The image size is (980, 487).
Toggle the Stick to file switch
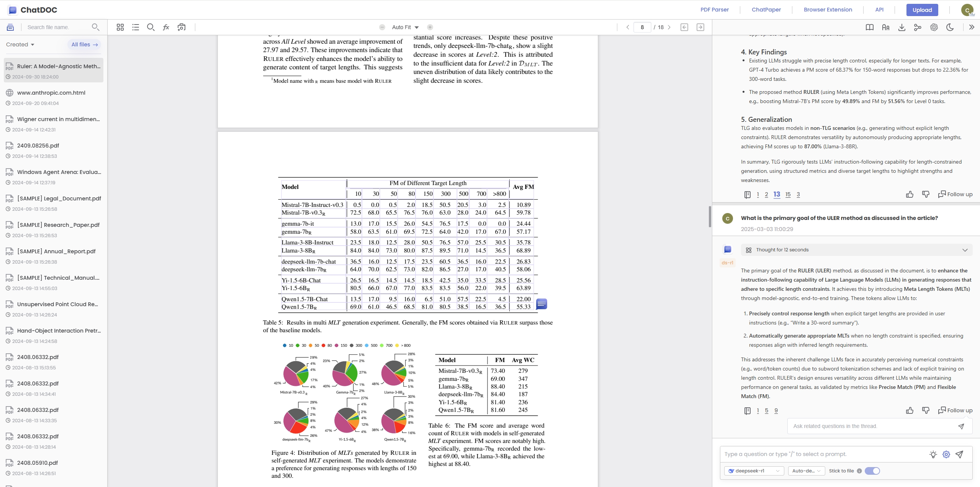coord(872,471)
